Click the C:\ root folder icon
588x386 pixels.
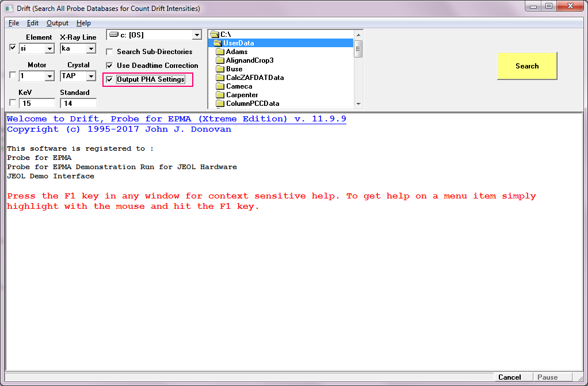(x=215, y=35)
